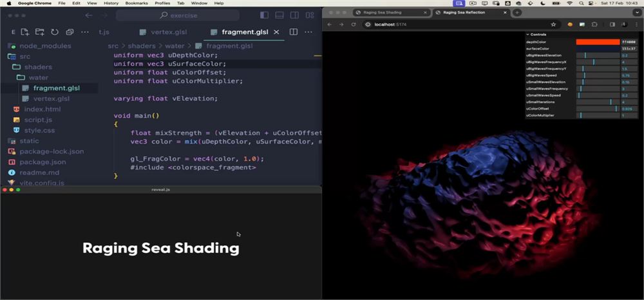The image size is (644, 300).
Task: Collapse all folders in VS Code explorer
Action: (x=70, y=32)
